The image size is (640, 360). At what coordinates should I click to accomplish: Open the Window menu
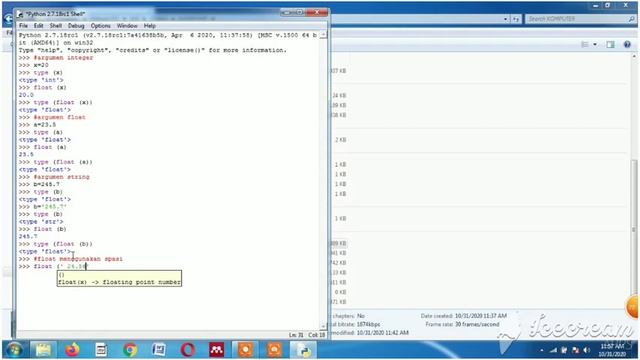[127, 26]
